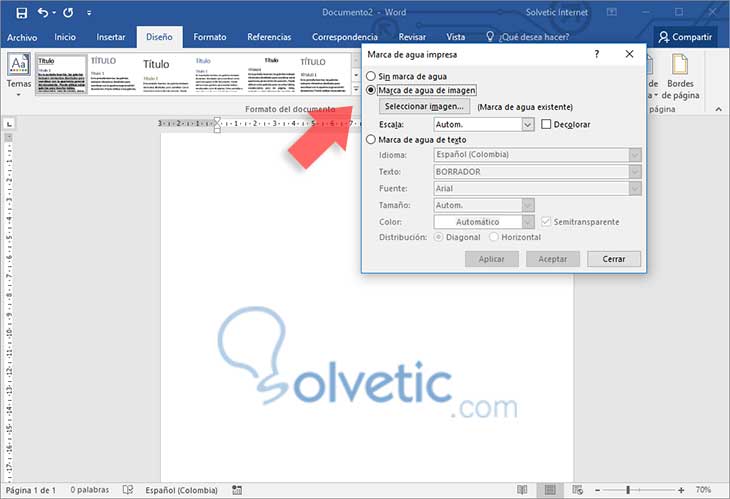Click the Redo/Repeat icon
The height and width of the screenshot is (499, 730).
pos(68,13)
